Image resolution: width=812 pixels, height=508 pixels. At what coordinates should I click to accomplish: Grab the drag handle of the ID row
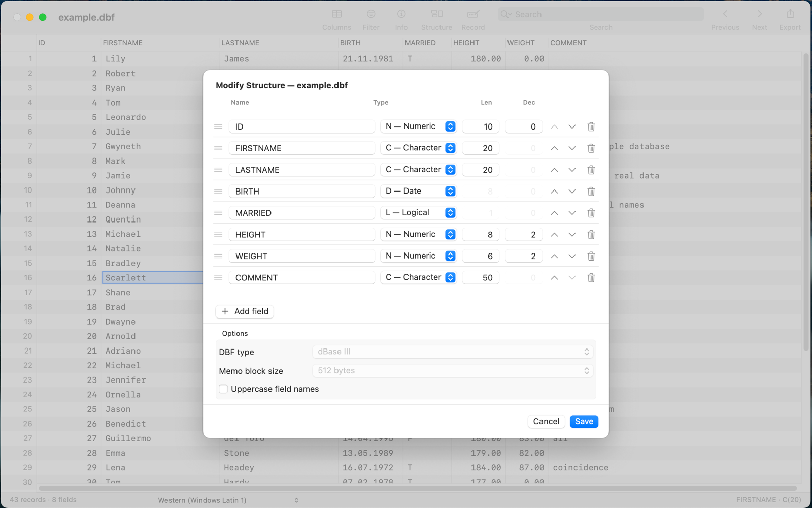click(x=218, y=126)
